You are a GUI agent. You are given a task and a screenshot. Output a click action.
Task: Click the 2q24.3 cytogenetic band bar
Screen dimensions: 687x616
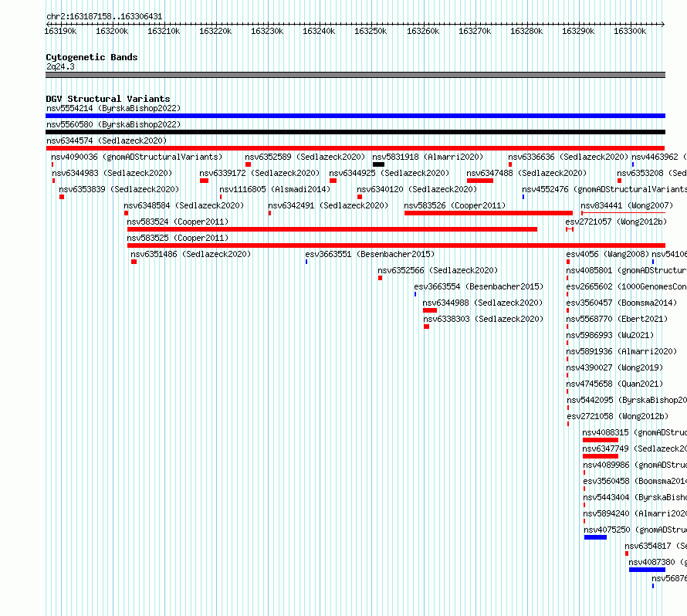pos(355,75)
